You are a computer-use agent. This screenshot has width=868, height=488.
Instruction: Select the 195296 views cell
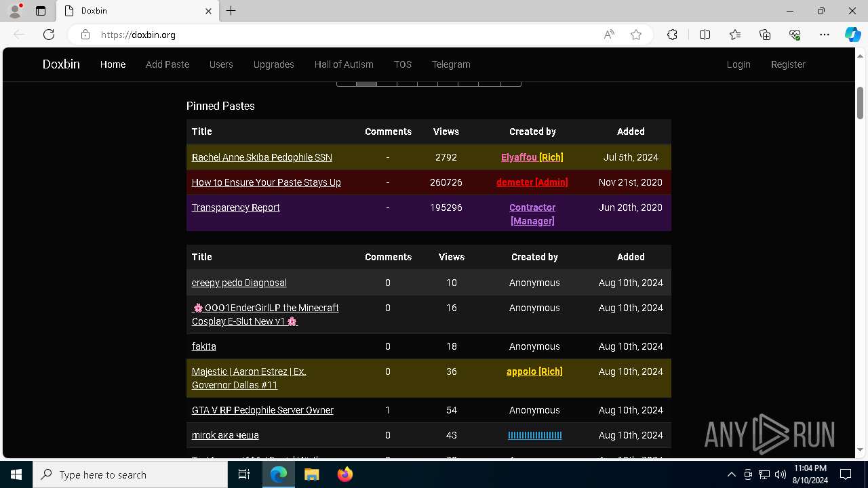[x=446, y=207]
